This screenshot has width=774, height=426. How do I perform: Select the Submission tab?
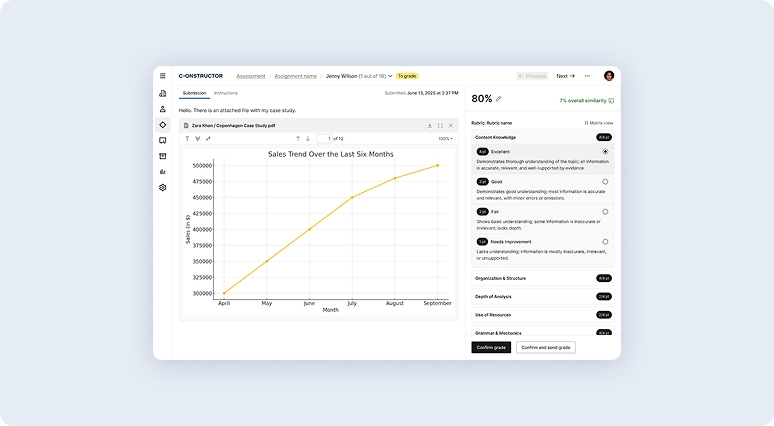pos(194,93)
